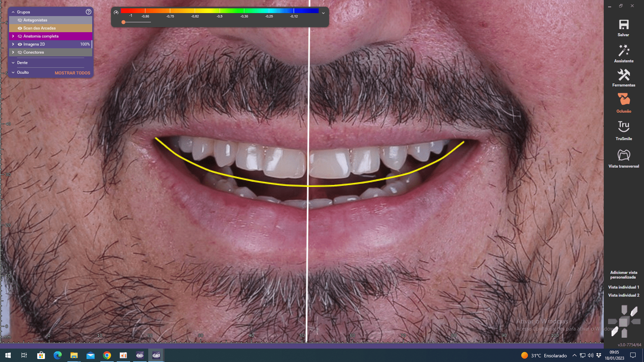This screenshot has height=362, width=644.
Task: Expand the color scale panel chevron
Action: pos(323,13)
